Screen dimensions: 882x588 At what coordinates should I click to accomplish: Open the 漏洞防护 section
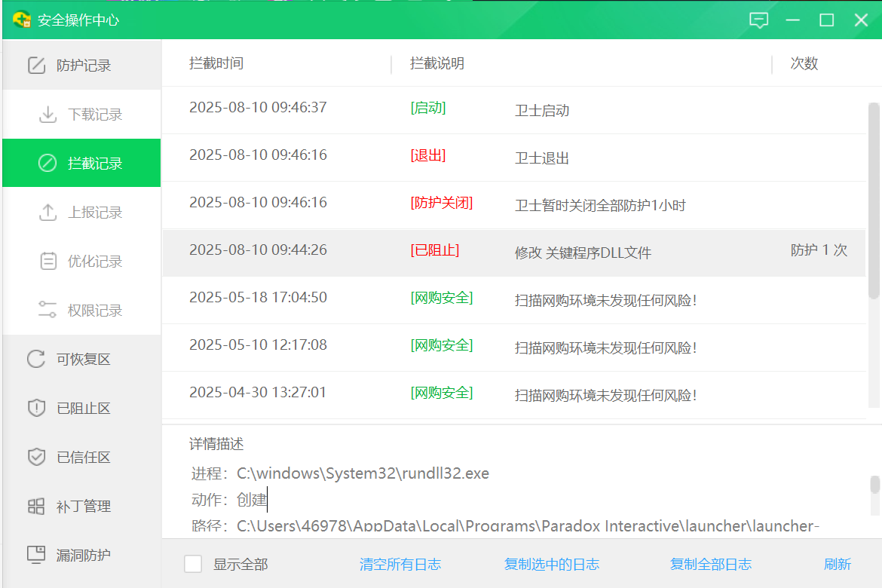(83, 555)
